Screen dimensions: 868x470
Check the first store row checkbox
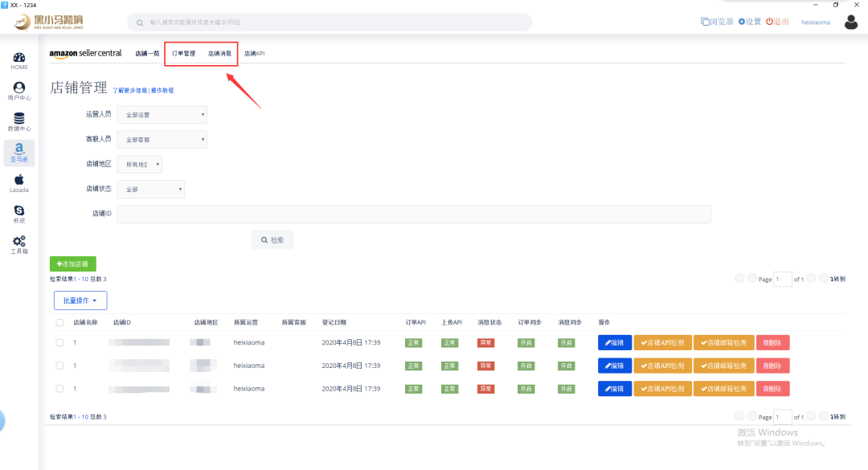[59, 342]
